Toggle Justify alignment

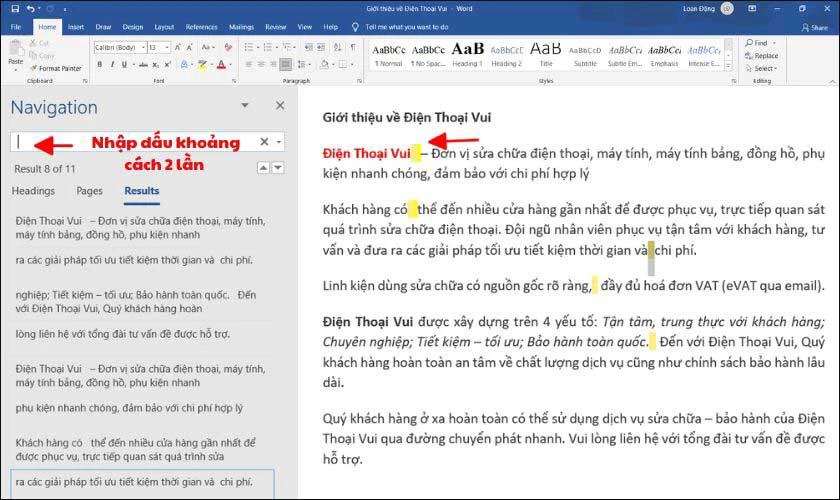coord(286,64)
